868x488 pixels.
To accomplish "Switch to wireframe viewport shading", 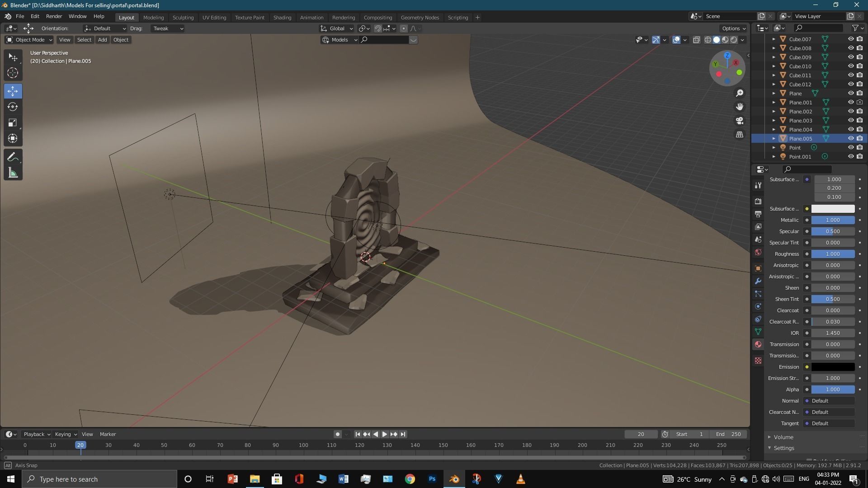I will pyautogui.click(x=708, y=40).
